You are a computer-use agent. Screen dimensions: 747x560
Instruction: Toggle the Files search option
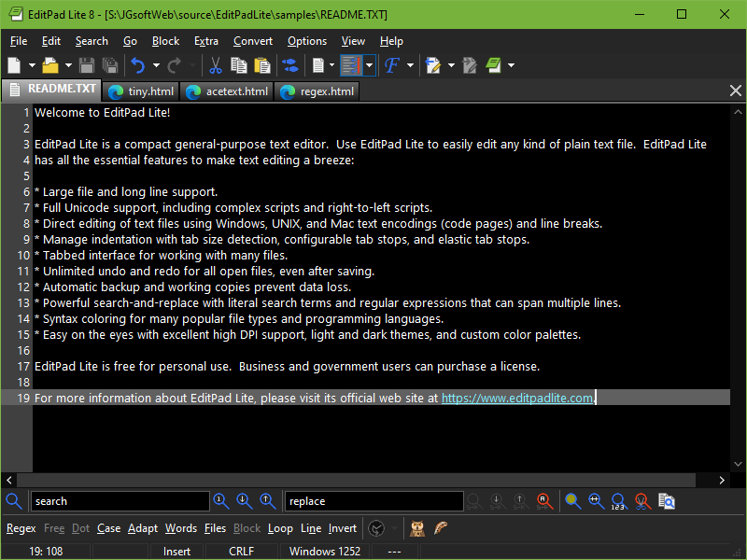[x=215, y=528]
